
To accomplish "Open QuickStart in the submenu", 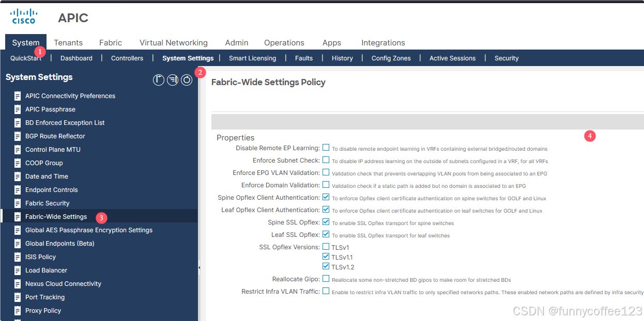I will point(26,58).
